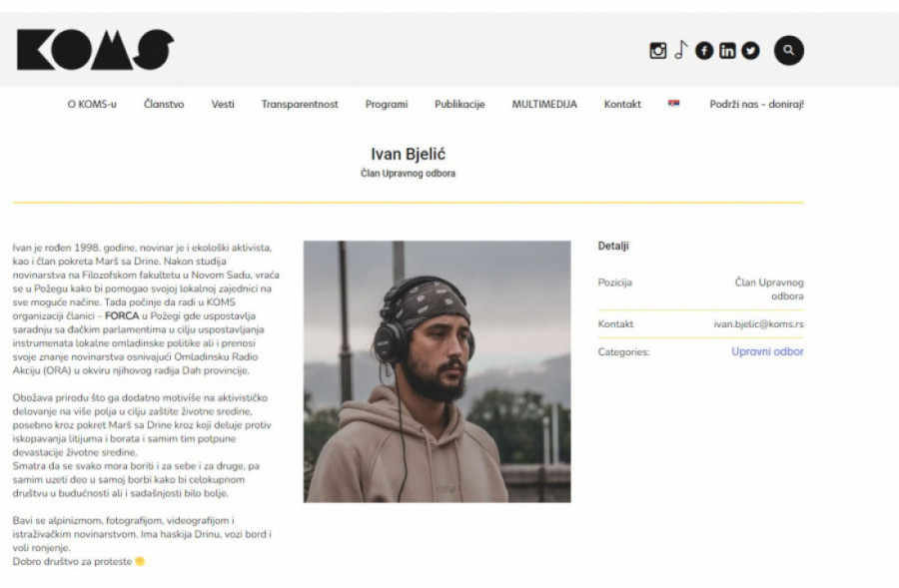
Task: Navigate to the Kontakt page
Action: (x=622, y=104)
